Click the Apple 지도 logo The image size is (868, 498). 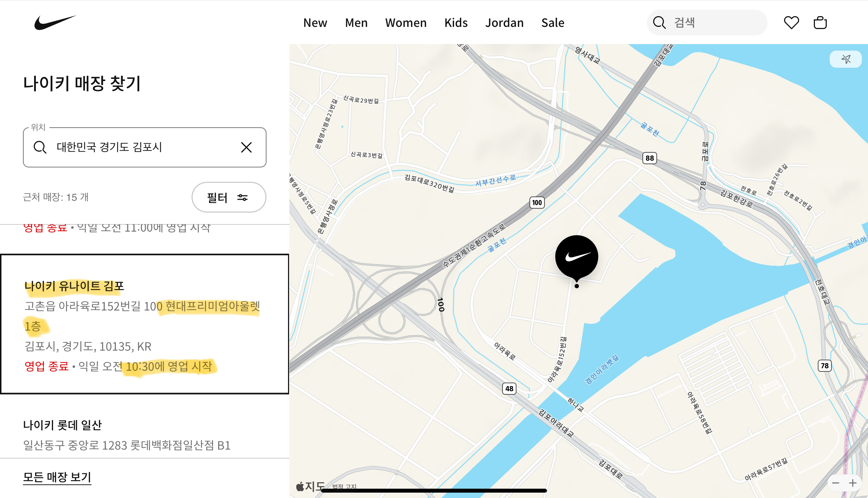[x=310, y=487]
